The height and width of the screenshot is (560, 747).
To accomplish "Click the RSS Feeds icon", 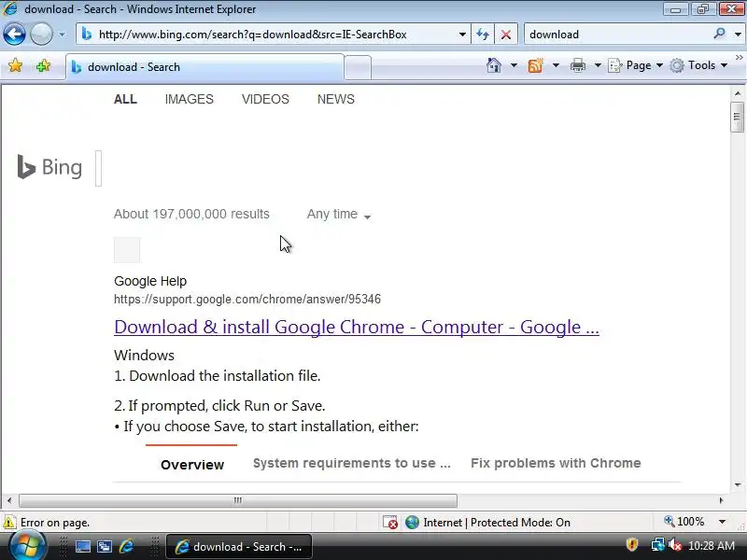I will [535, 65].
